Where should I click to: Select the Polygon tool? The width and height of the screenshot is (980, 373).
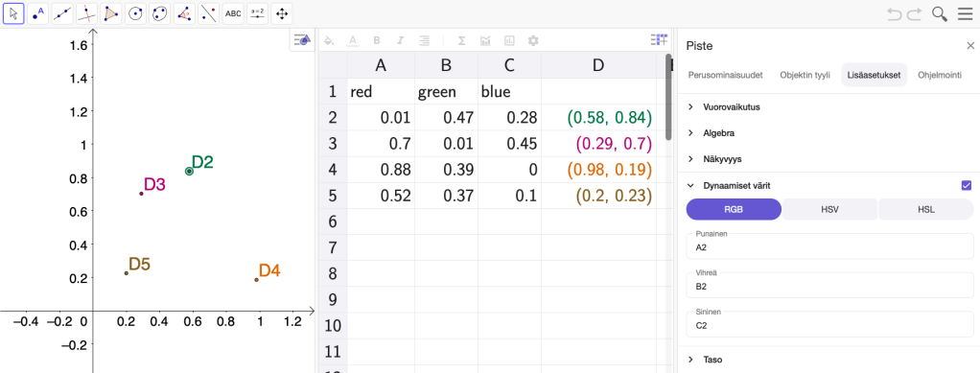pyautogui.click(x=110, y=13)
